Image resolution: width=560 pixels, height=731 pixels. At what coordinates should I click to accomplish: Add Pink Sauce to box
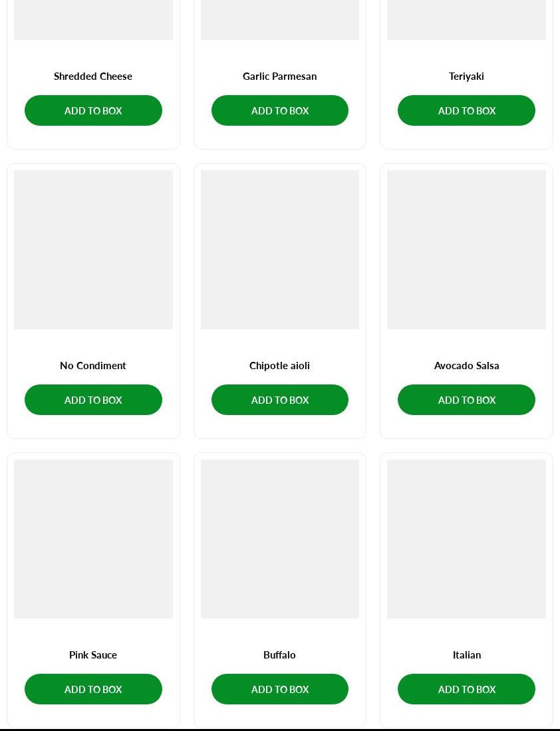93,689
